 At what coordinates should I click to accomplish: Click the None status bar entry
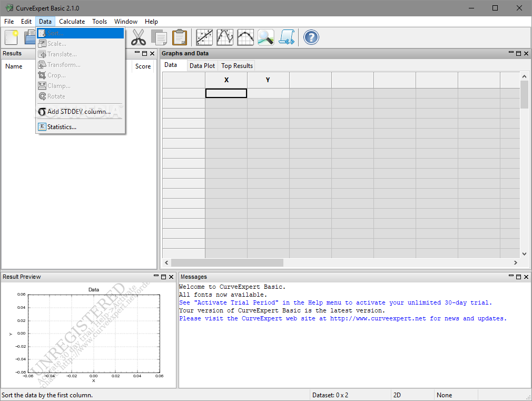444,395
